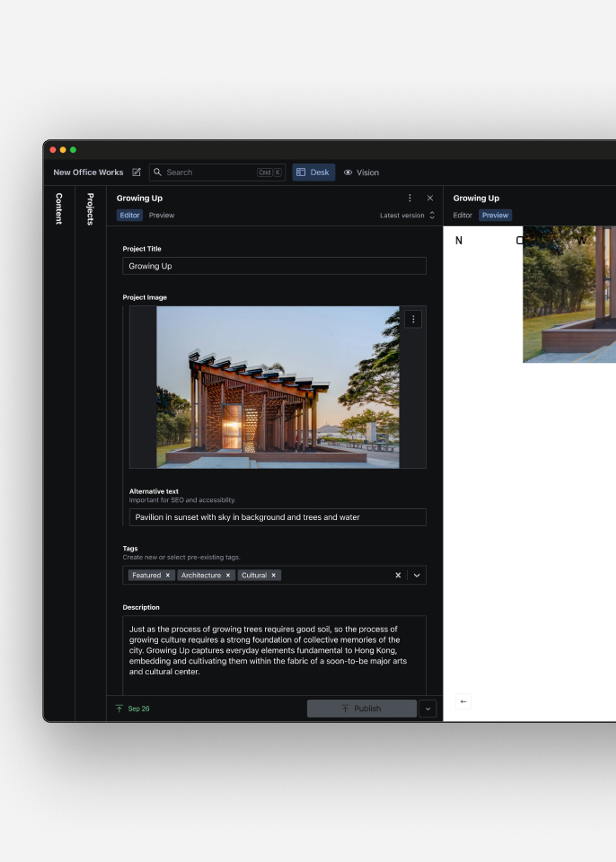Open the Project Image options menu

[413, 319]
